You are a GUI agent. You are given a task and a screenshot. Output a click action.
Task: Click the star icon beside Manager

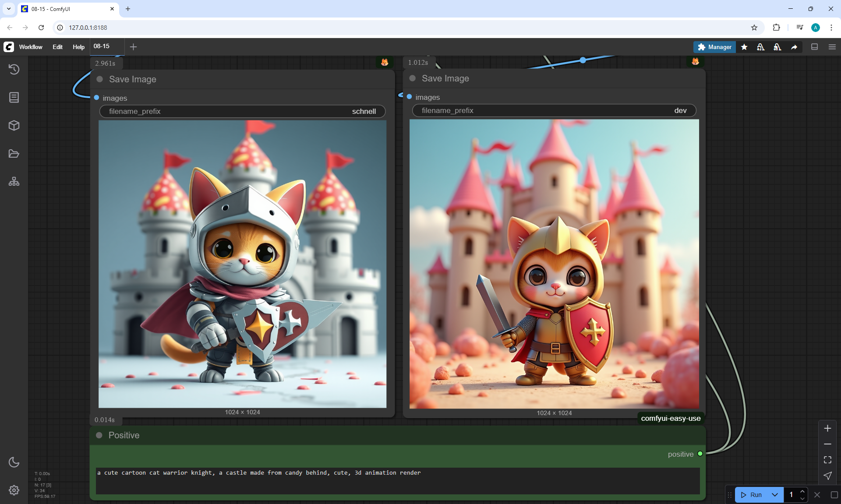click(744, 47)
